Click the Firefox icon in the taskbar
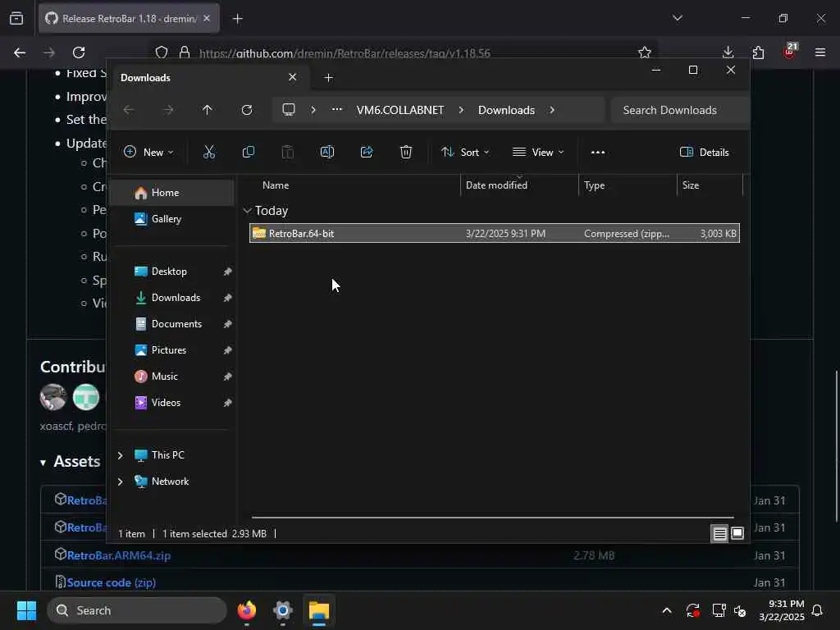This screenshot has height=630, width=840. tap(247, 610)
